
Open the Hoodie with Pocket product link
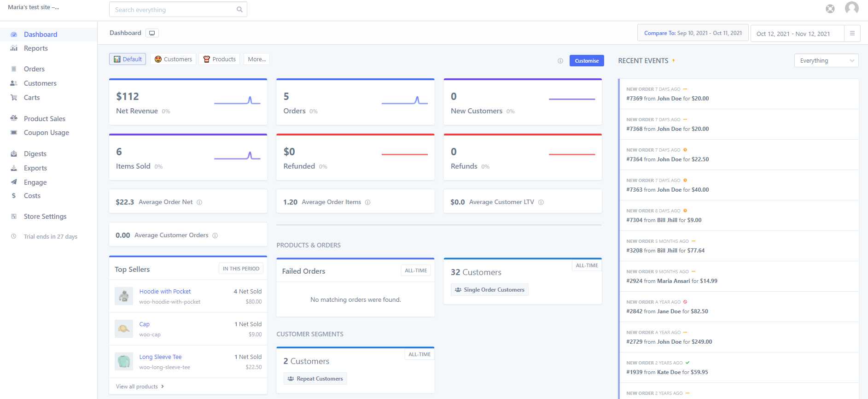click(165, 292)
